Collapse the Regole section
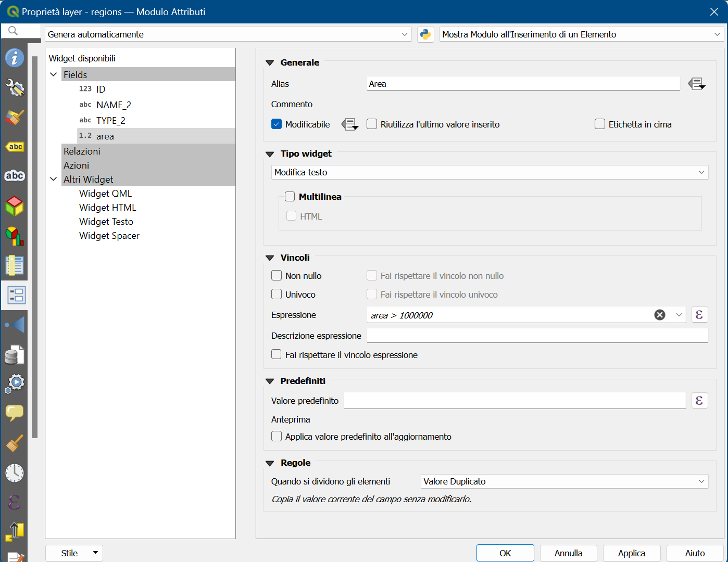 [270, 463]
